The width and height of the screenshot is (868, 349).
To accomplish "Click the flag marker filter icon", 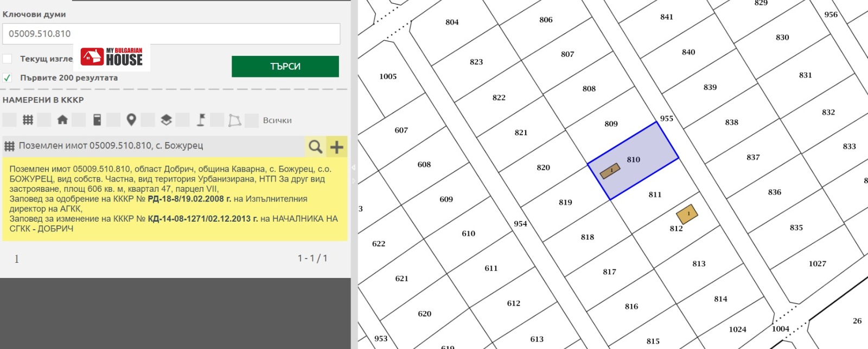I will 201,120.
